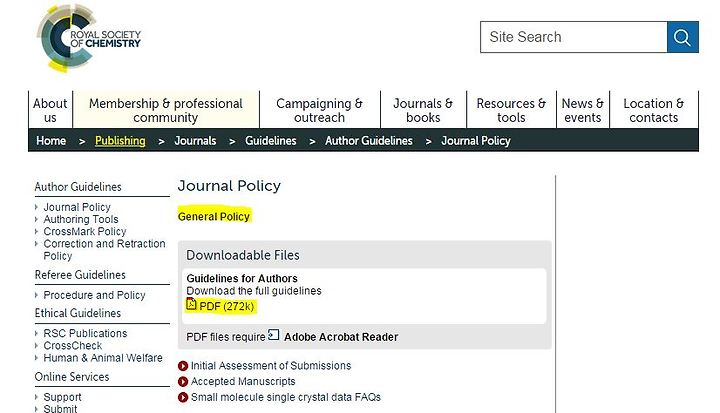Viewport: 720px width, 413px height.
Task: Open the Campaigning & outreach menu
Action: coord(320,110)
